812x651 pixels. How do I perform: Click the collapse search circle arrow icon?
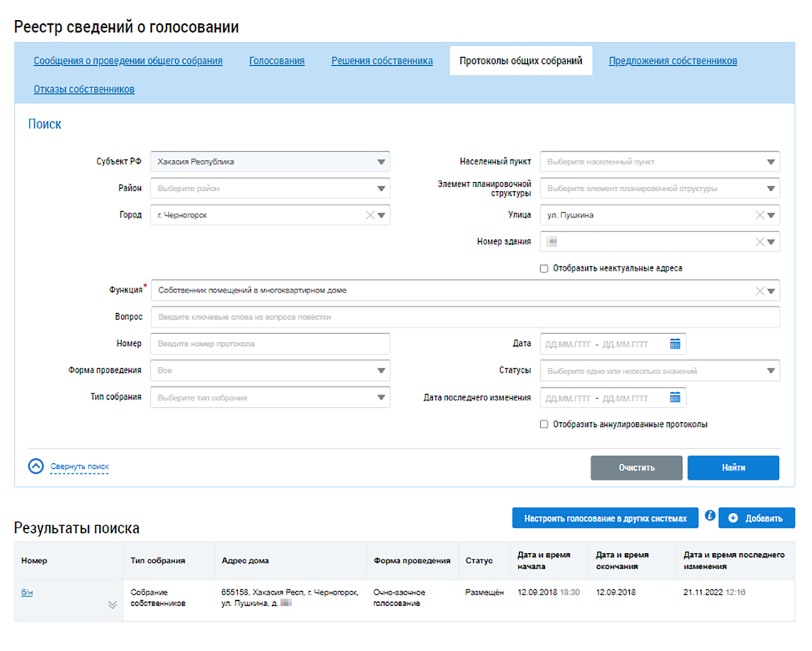click(36, 466)
